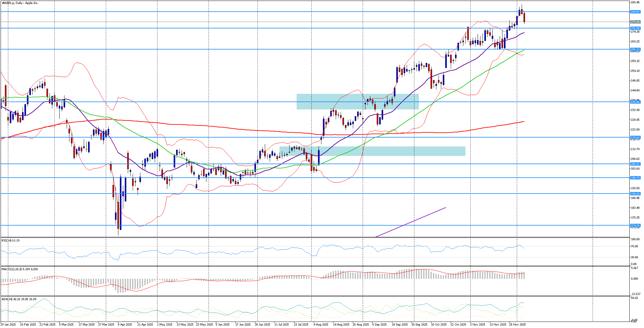Viewport: 644px width, 328px height.
Task: Click the 238.06 price level label
Action: click(x=635, y=102)
